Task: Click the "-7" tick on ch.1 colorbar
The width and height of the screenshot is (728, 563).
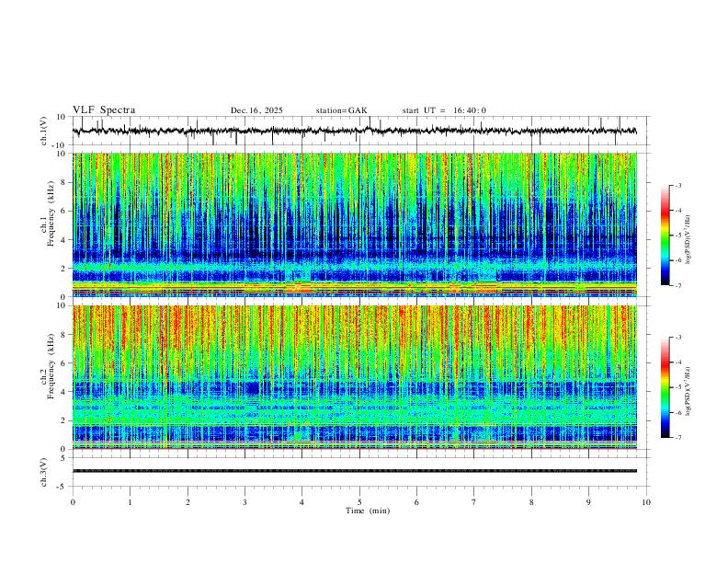Action: coord(678,285)
